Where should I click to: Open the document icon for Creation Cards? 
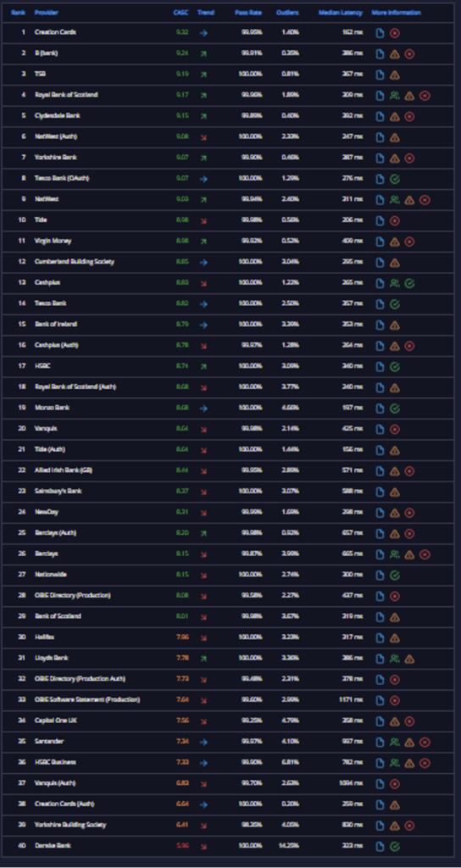coord(380,33)
